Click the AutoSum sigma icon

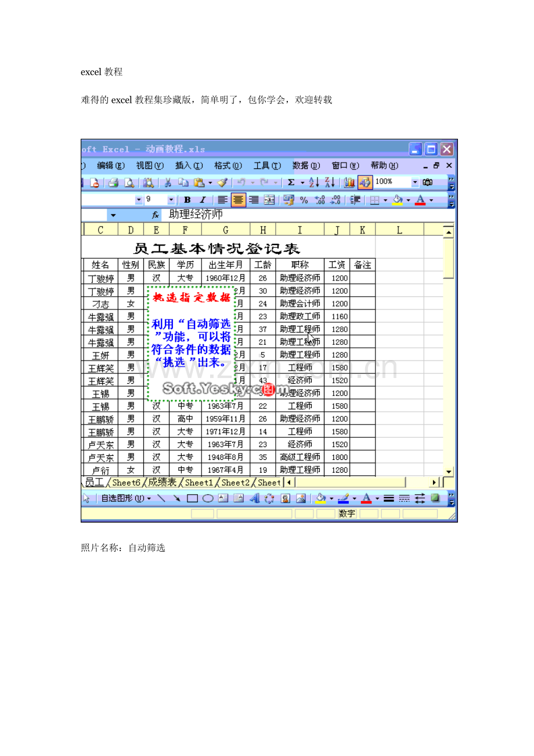(291, 182)
